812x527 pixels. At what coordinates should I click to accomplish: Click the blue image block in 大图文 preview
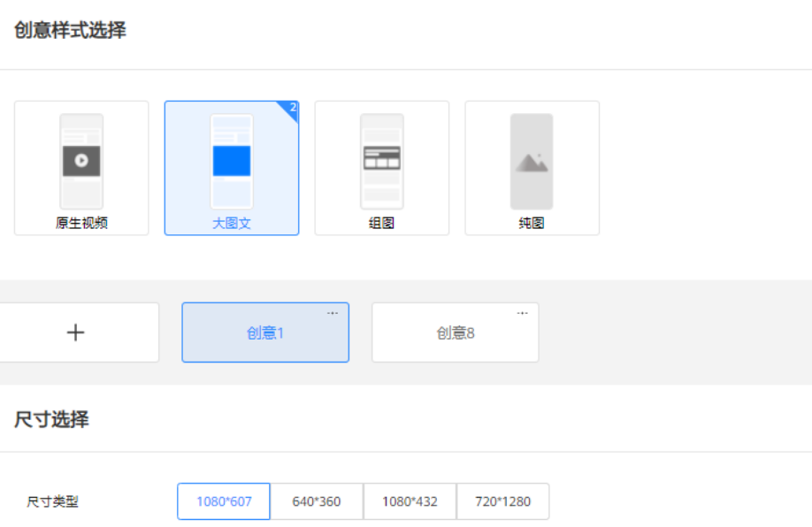[x=231, y=159]
